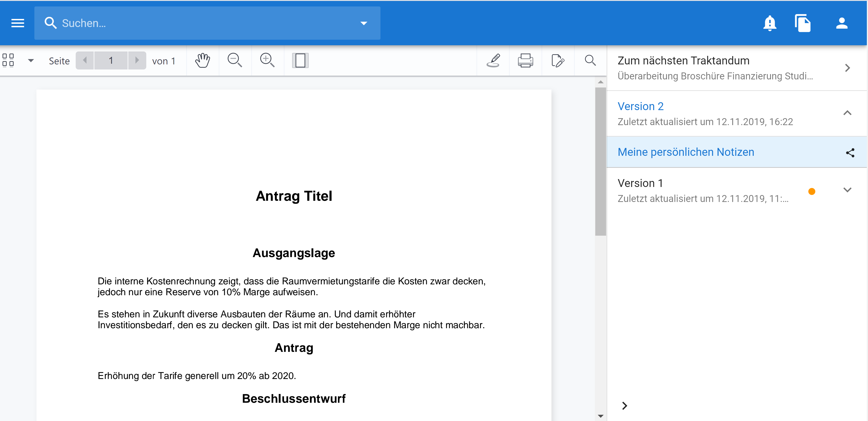The height and width of the screenshot is (421, 868).
Task: Open the search bar dropdown arrow
Action: pyautogui.click(x=364, y=23)
